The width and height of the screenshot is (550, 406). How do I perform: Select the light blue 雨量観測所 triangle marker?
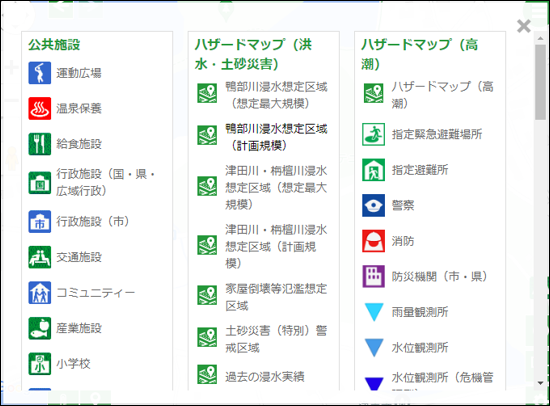click(x=374, y=312)
